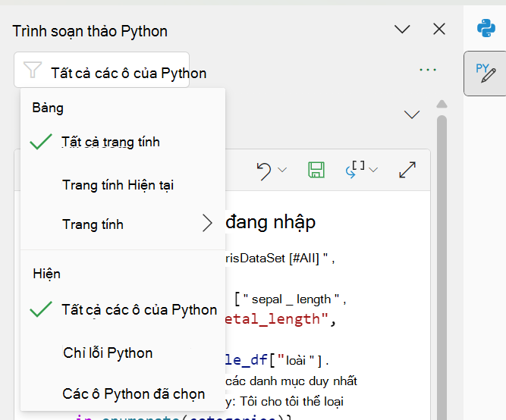The width and height of the screenshot is (506, 420).
Task: Expand the editor with diagonal arrows icon
Action: 407,170
